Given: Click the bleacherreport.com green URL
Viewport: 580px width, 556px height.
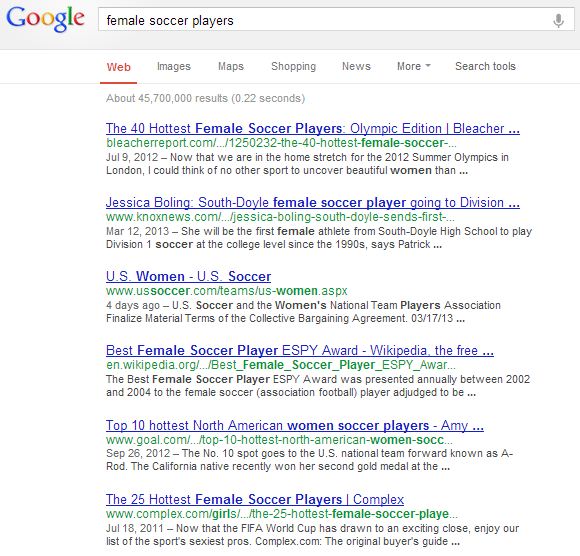Looking at the screenshot, I should 281,143.
